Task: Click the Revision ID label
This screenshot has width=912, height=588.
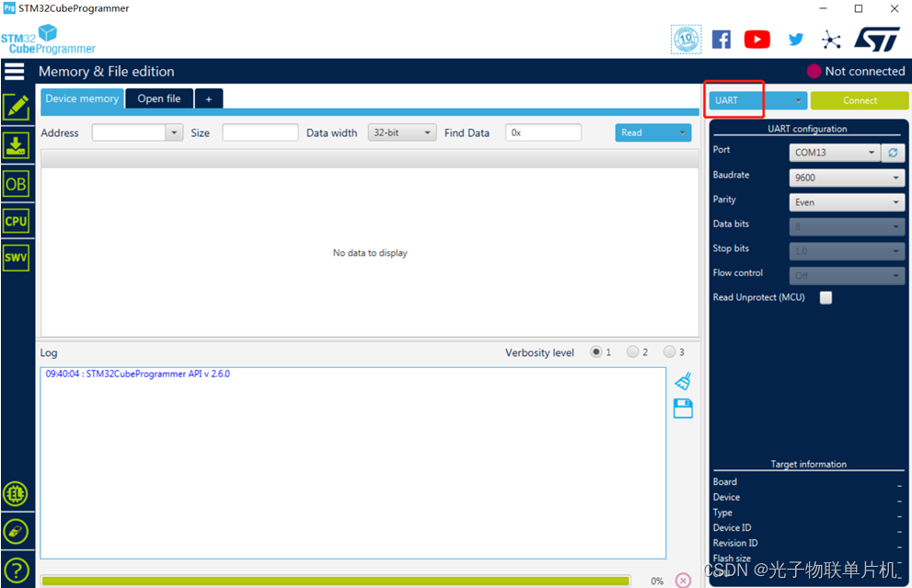Action: coord(735,543)
